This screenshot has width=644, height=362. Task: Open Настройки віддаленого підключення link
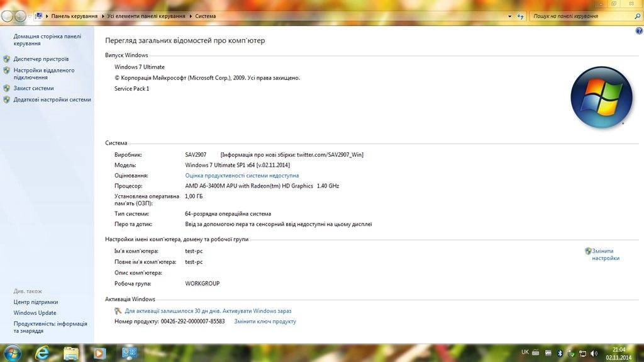[44, 74]
